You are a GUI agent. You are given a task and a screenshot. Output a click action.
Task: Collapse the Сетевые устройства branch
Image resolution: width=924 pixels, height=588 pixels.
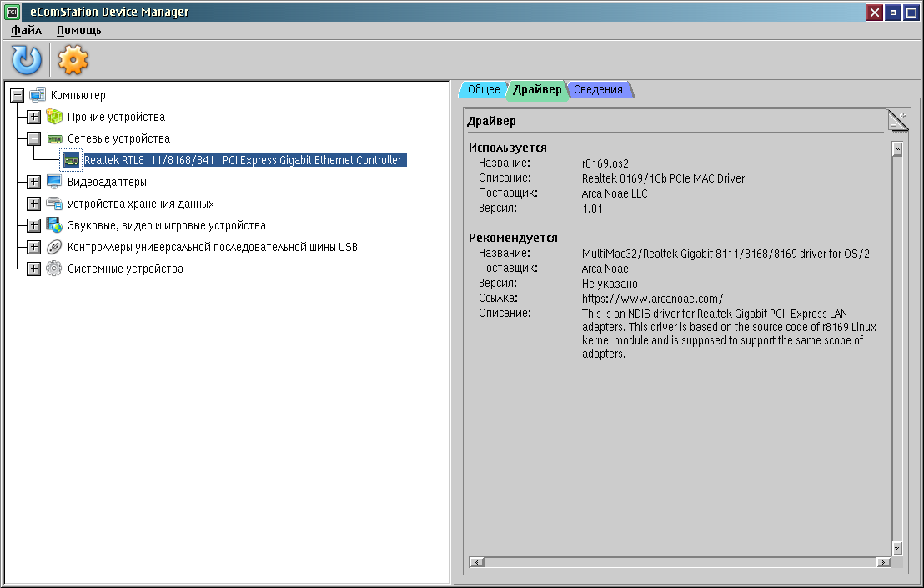(x=33, y=138)
